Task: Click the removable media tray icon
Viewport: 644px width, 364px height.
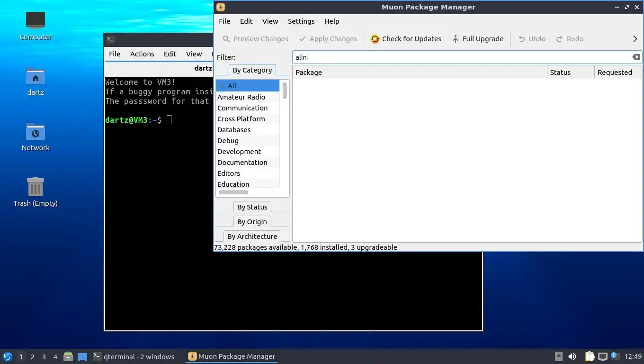Action: coord(559,356)
